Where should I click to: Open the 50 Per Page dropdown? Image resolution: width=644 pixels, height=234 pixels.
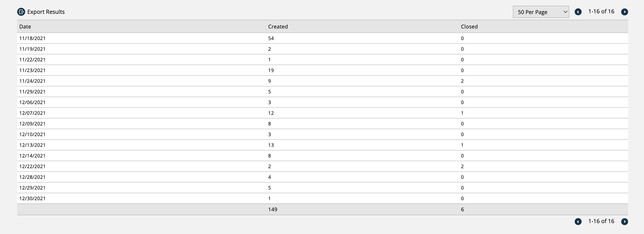click(x=541, y=12)
